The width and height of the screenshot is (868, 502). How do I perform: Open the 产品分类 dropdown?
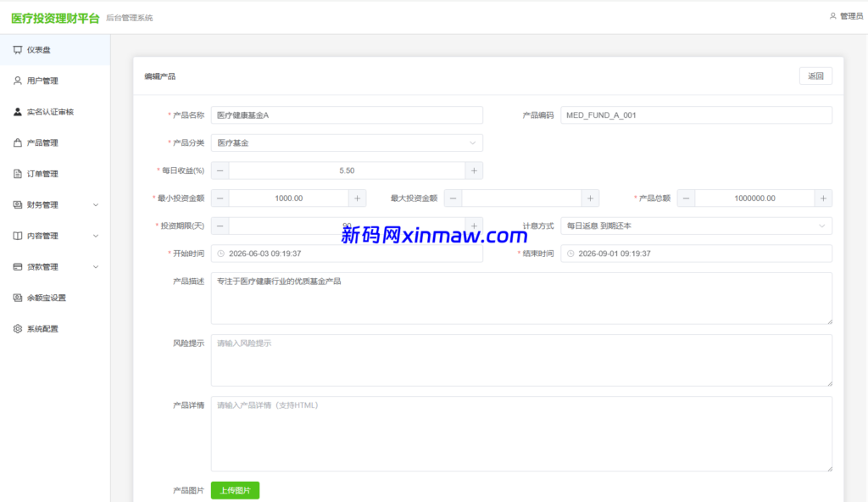click(347, 143)
